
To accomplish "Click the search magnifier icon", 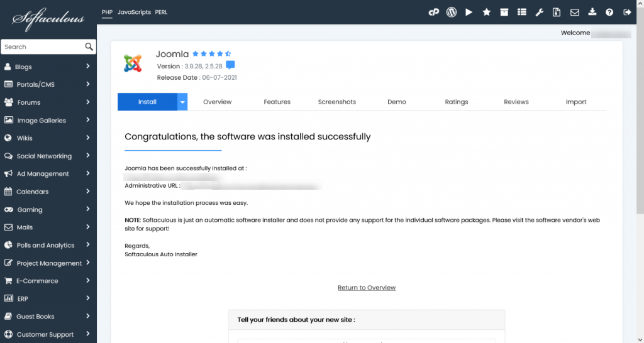I will pos(89,46).
